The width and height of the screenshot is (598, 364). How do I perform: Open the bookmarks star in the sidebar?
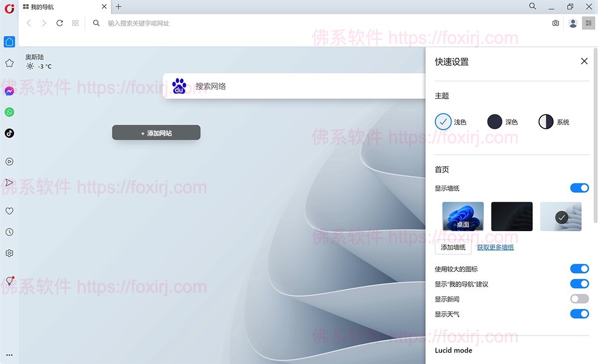[x=9, y=63]
